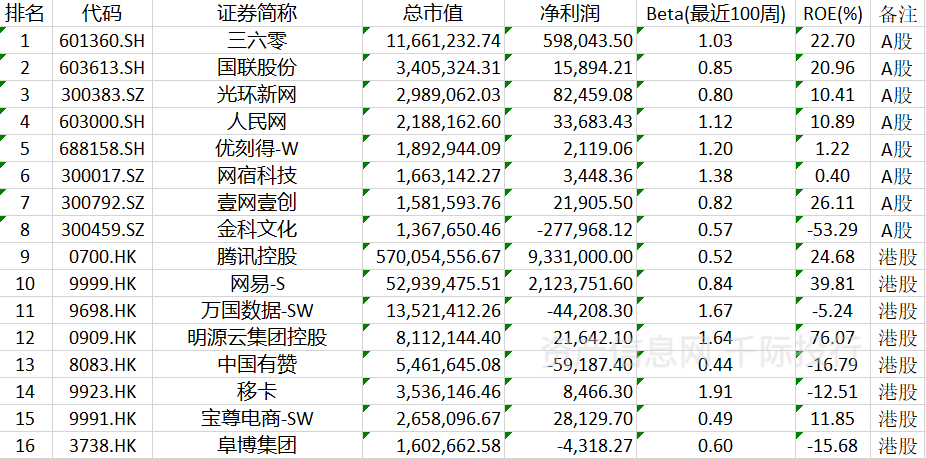Select stock code 9999.HK
Screen dimensions: 926x459
tap(102, 284)
